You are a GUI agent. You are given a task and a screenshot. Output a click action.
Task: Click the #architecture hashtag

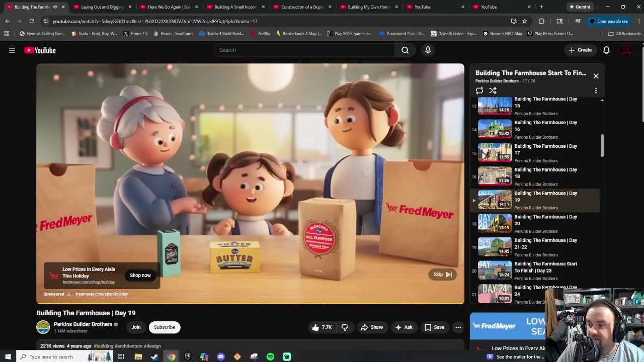[129, 346]
